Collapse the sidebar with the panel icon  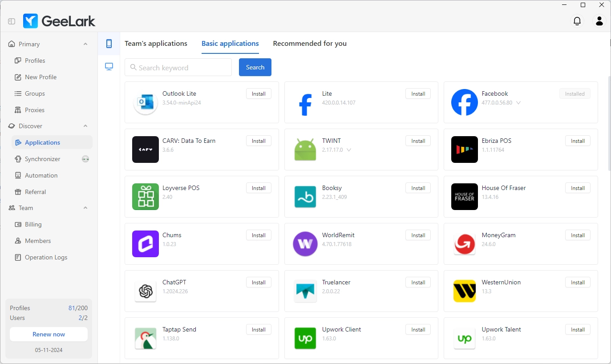(11, 20)
